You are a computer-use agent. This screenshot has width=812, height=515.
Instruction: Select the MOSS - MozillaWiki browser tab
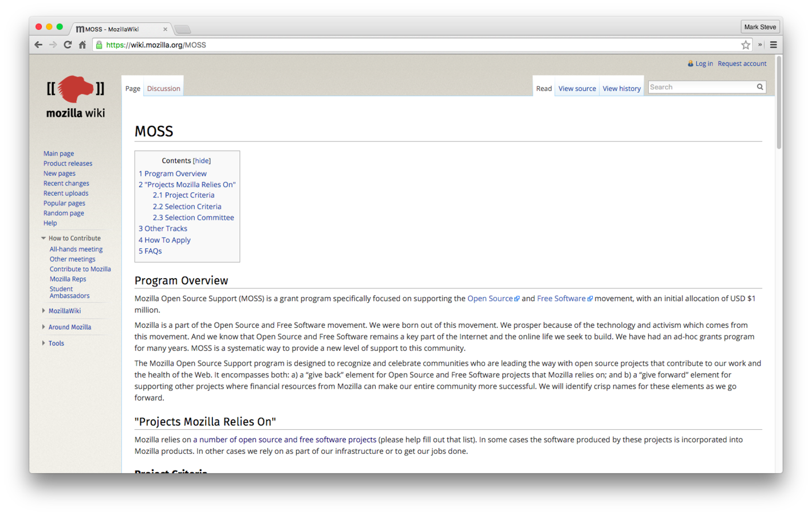(120, 29)
